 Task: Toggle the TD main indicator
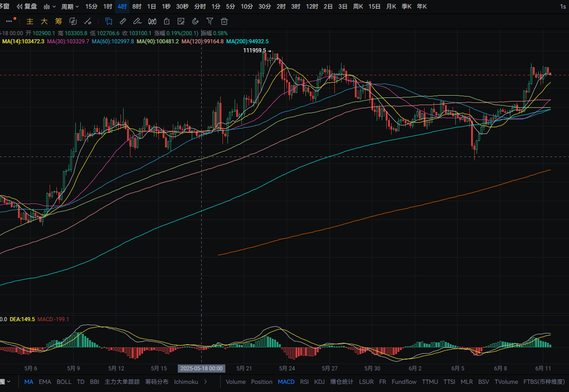(80, 382)
